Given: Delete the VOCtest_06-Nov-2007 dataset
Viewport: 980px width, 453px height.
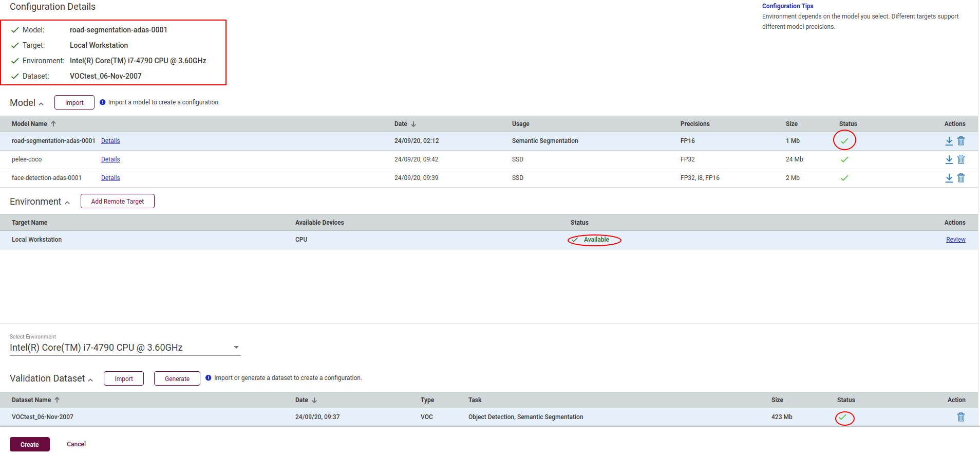Looking at the screenshot, I should [961, 417].
